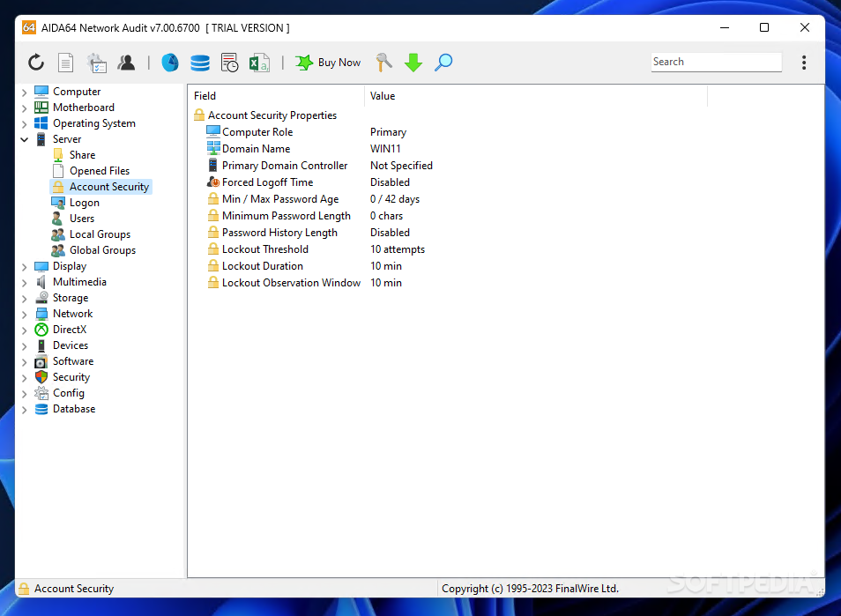Collapse the Server tree node

[24, 139]
